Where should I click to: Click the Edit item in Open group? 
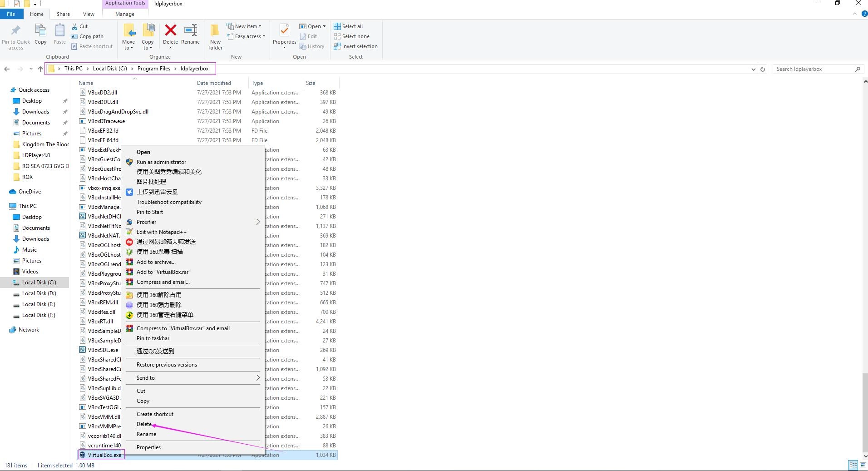click(x=309, y=36)
